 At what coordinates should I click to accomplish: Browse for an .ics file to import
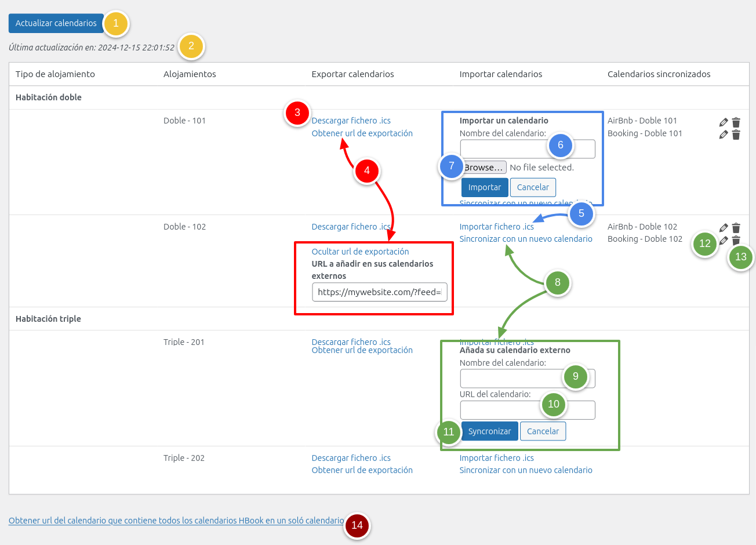(x=485, y=168)
